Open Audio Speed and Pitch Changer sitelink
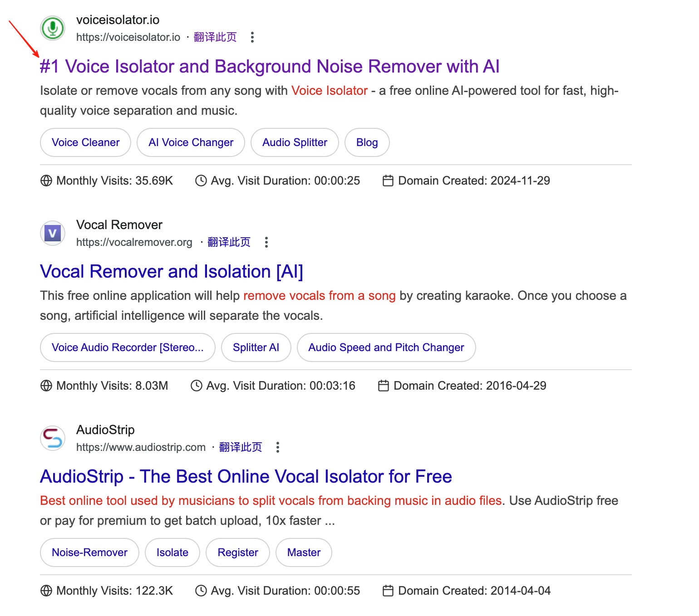This screenshot has height=616, width=699. [386, 347]
